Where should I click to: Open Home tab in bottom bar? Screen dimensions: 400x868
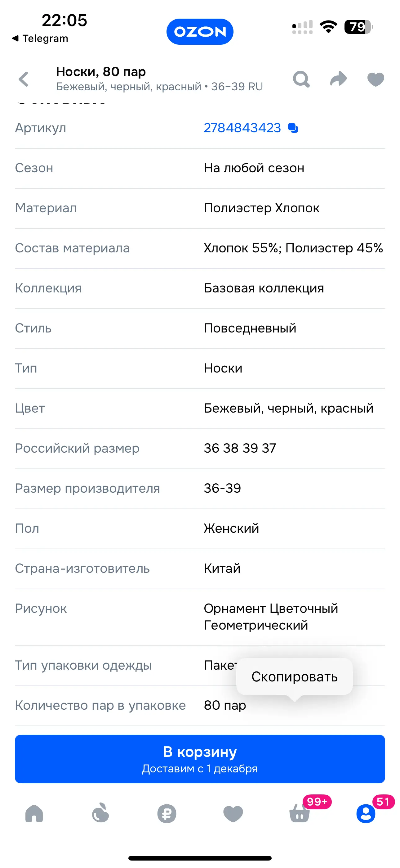click(34, 813)
